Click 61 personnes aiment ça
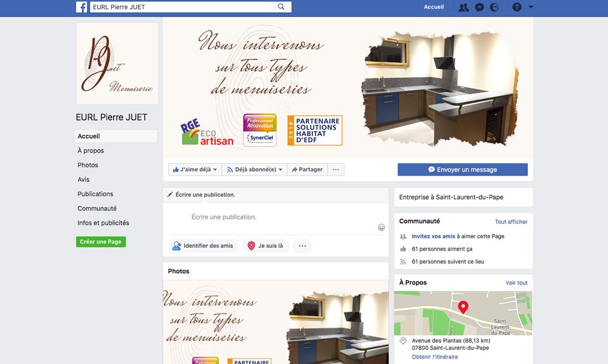 click(x=442, y=249)
